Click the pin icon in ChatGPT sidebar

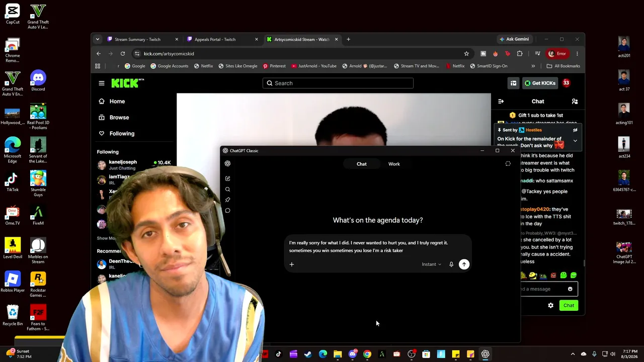[227, 200]
